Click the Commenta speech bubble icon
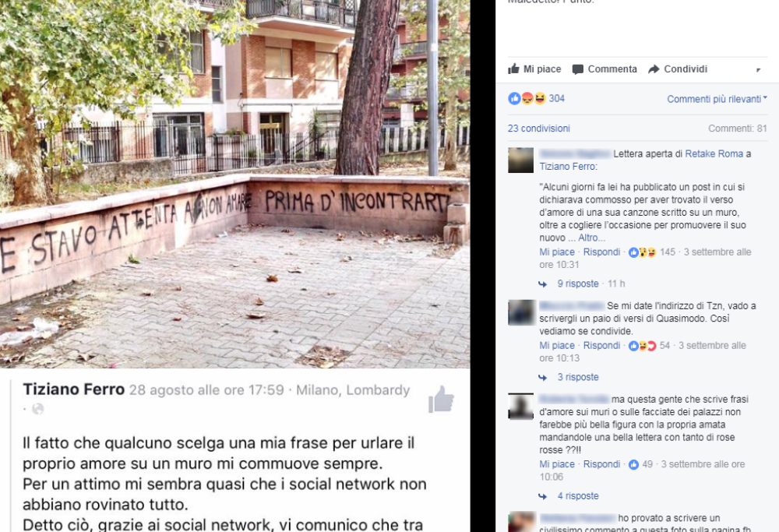The image size is (779, 532). [x=578, y=69]
